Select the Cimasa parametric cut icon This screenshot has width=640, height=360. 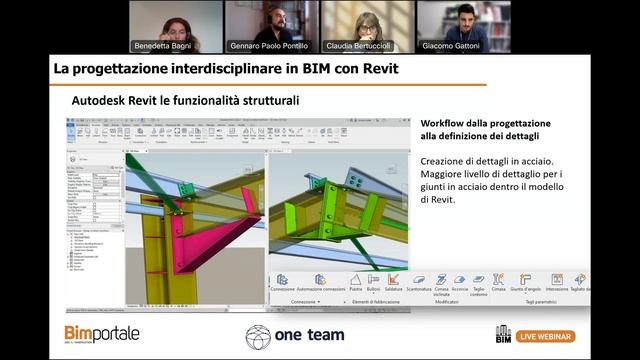tap(498, 280)
